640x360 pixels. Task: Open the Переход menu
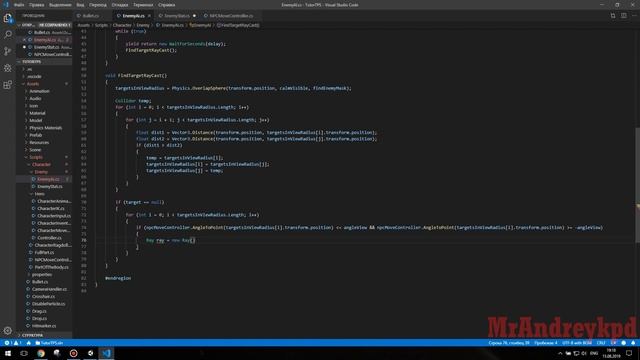(x=98, y=5)
